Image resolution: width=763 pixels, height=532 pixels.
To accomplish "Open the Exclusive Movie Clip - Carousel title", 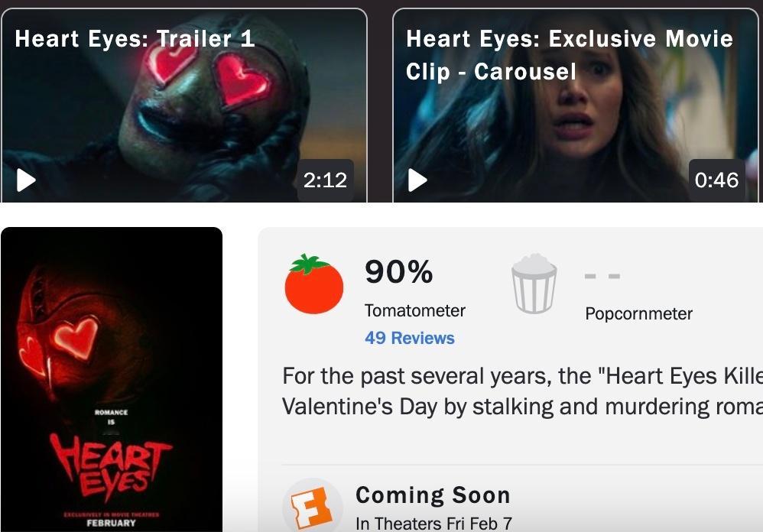I will click(570, 55).
